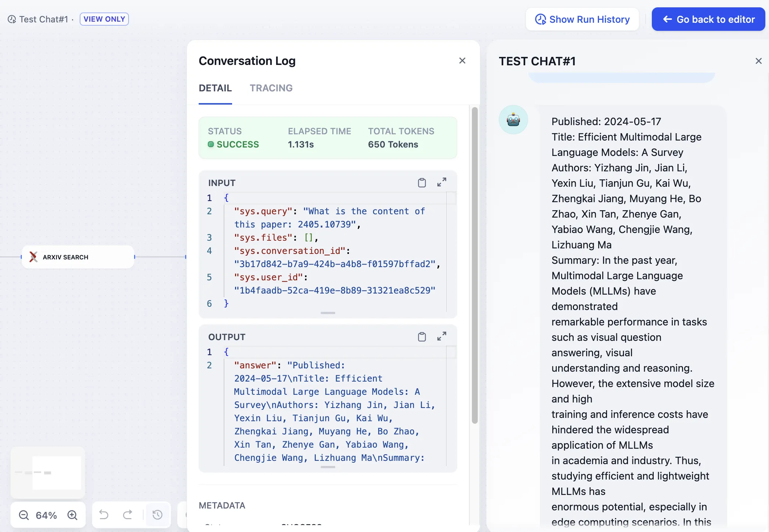Select the DETAIL tab
Screen dimensions: 769x532
[215, 88]
